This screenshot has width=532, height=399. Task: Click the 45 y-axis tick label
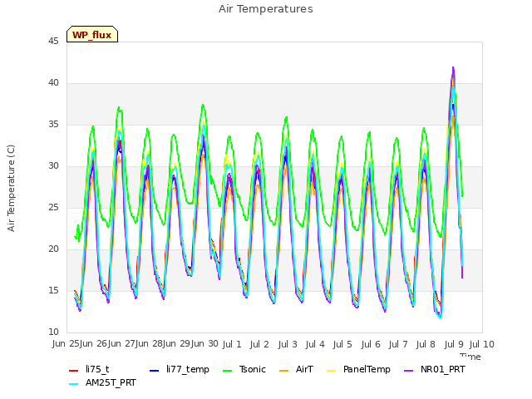pyautogui.click(x=53, y=41)
